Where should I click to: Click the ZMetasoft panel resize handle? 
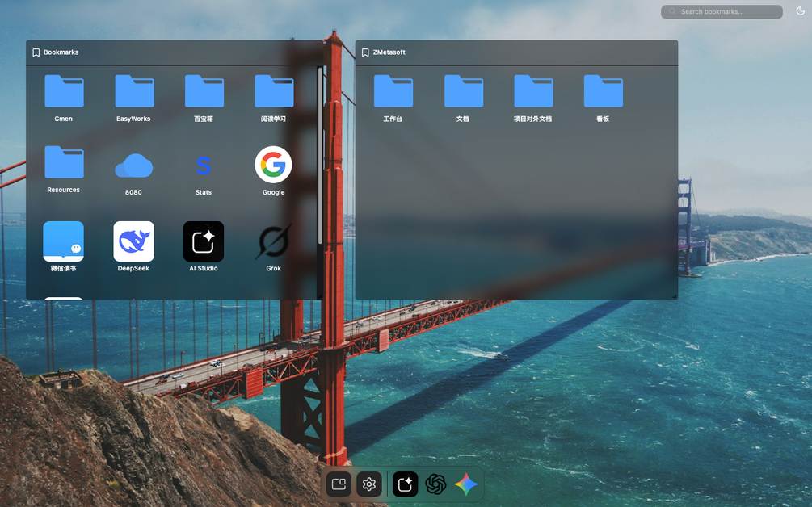click(x=675, y=296)
